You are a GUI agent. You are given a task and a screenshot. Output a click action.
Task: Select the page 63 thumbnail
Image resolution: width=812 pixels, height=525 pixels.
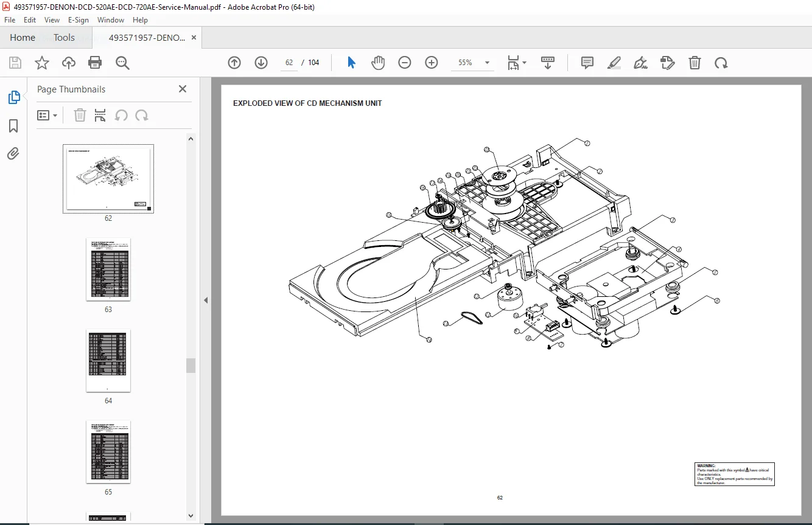click(x=108, y=269)
